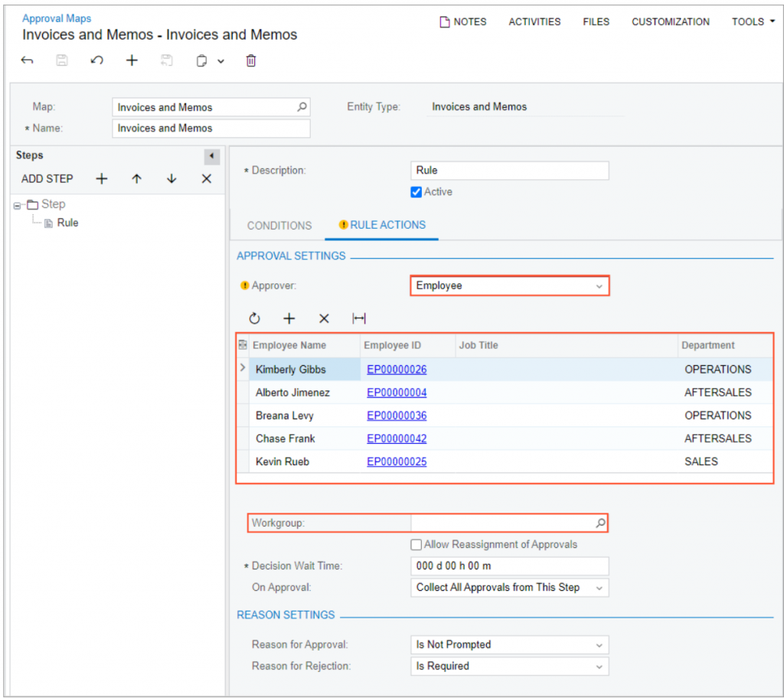Refresh the employee approver grid
This screenshot has width=784, height=698.
pos(254,318)
